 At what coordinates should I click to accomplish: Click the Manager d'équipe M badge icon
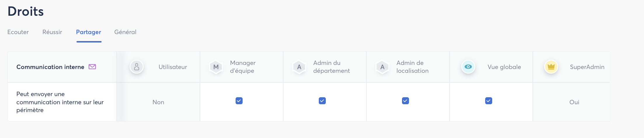[x=216, y=67]
